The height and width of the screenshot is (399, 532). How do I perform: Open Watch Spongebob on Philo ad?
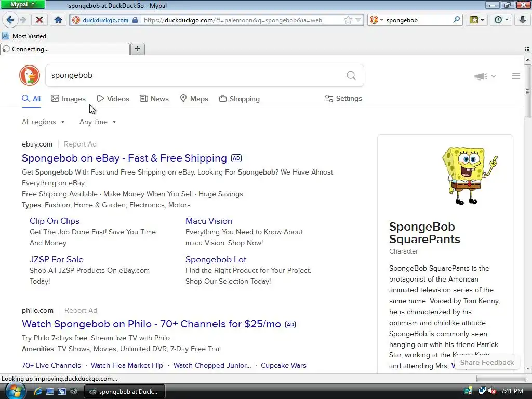pos(151,324)
